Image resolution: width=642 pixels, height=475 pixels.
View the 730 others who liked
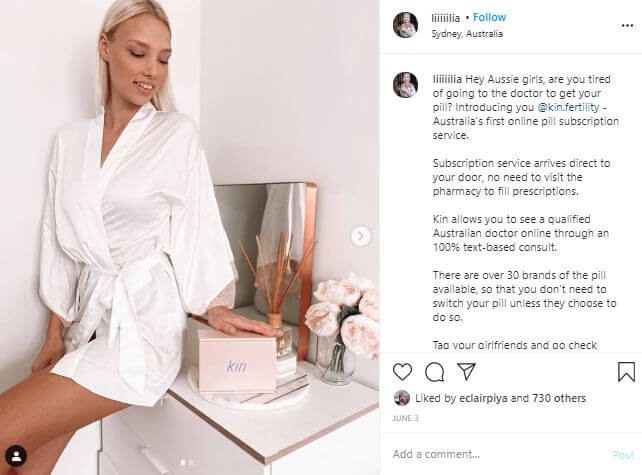559,398
